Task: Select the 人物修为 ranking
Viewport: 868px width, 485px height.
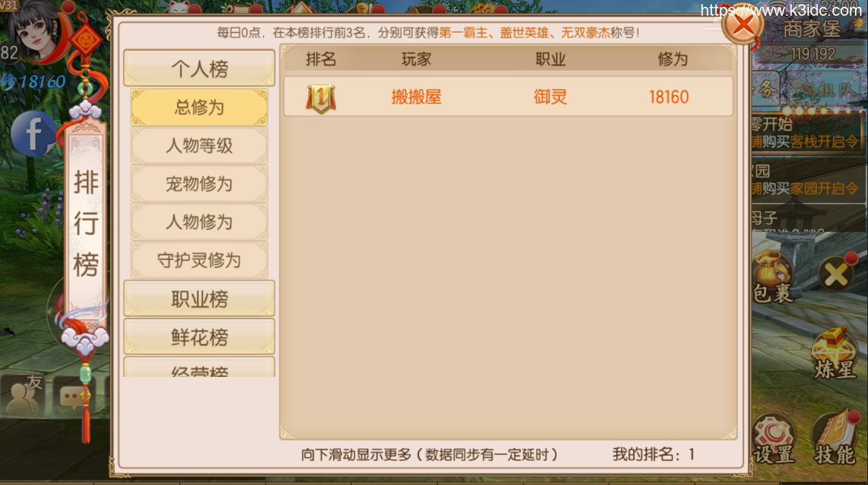Action: [199, 222]
